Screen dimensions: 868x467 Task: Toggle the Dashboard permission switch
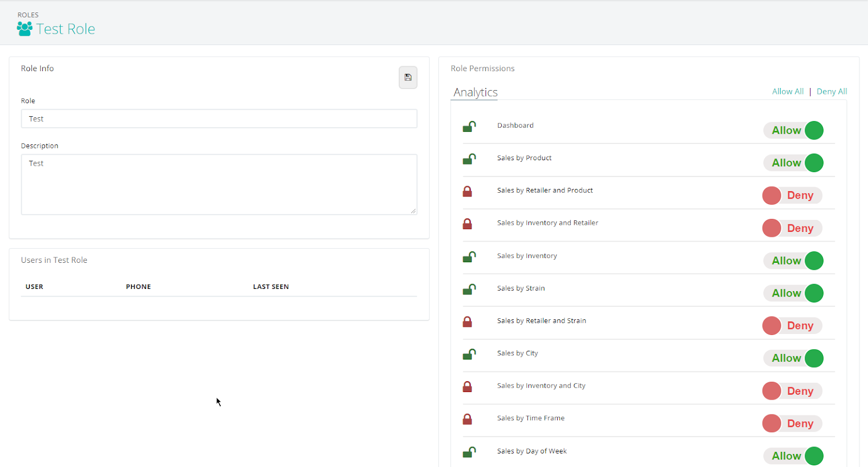coord(793,130)
